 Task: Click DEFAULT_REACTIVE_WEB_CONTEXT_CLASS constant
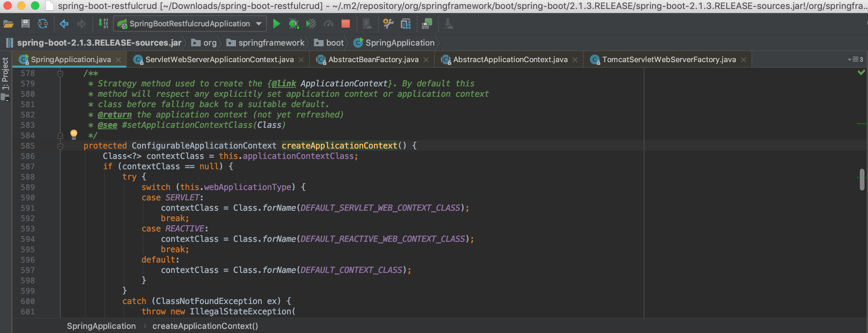[383, 239]
